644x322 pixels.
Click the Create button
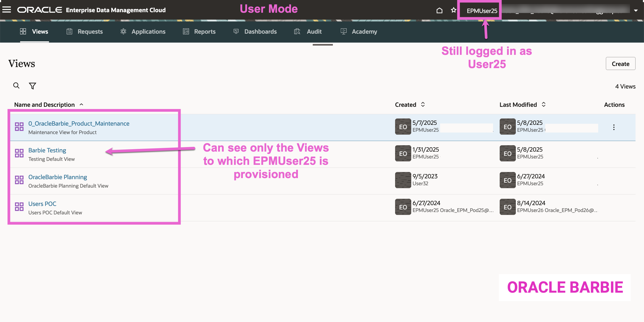620,64
